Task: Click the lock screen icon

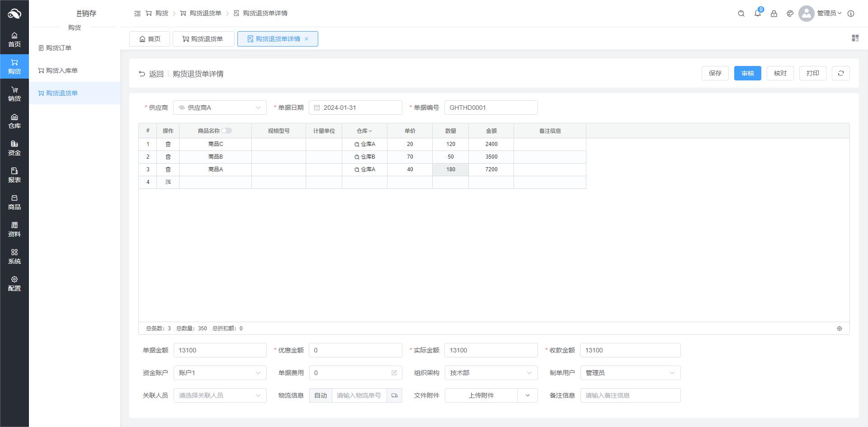Action: tap(774, 14)
